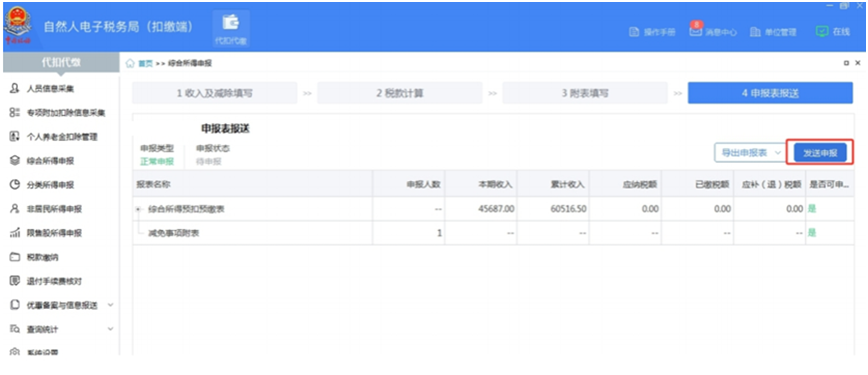Open the 导出申报表 dropdown

click(750, 153)
